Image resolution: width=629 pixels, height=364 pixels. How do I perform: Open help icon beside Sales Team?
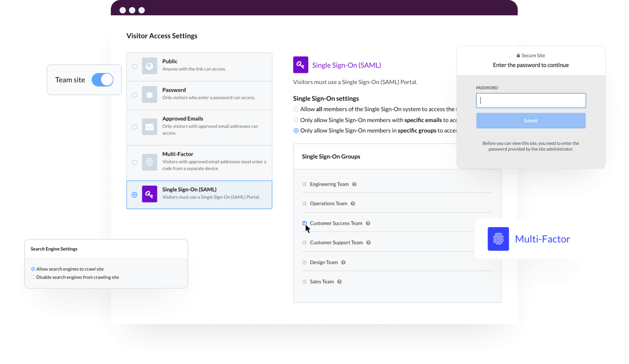point(340,282)
